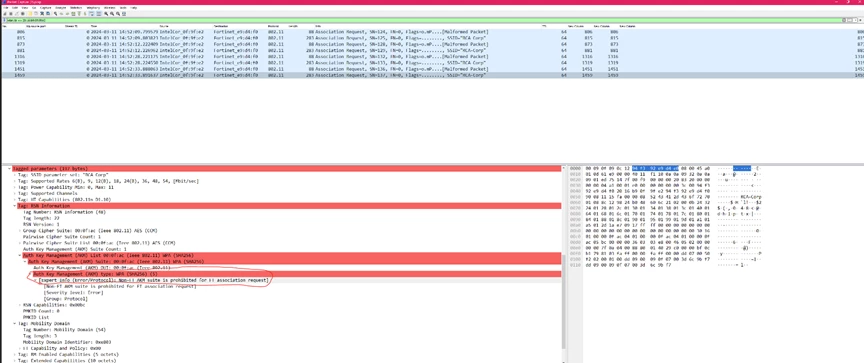Expand Tag: SSID parameter set
Image resolution: width=864 pixels, height=363 pixels.
pos(15,174)
